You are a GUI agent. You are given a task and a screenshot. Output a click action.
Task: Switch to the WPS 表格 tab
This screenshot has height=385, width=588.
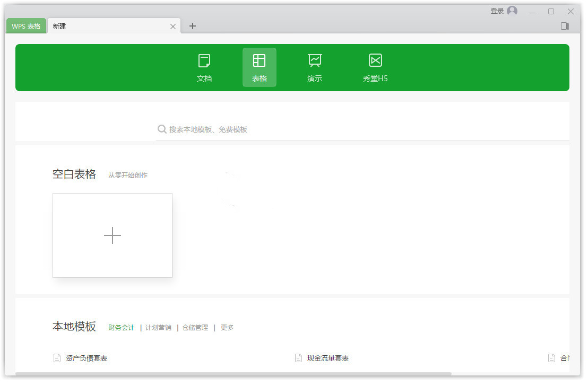[x=26, y=26]
